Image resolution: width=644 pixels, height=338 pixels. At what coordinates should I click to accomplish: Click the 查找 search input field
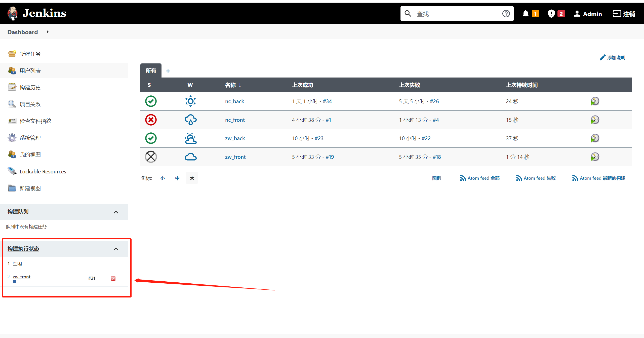455,14
